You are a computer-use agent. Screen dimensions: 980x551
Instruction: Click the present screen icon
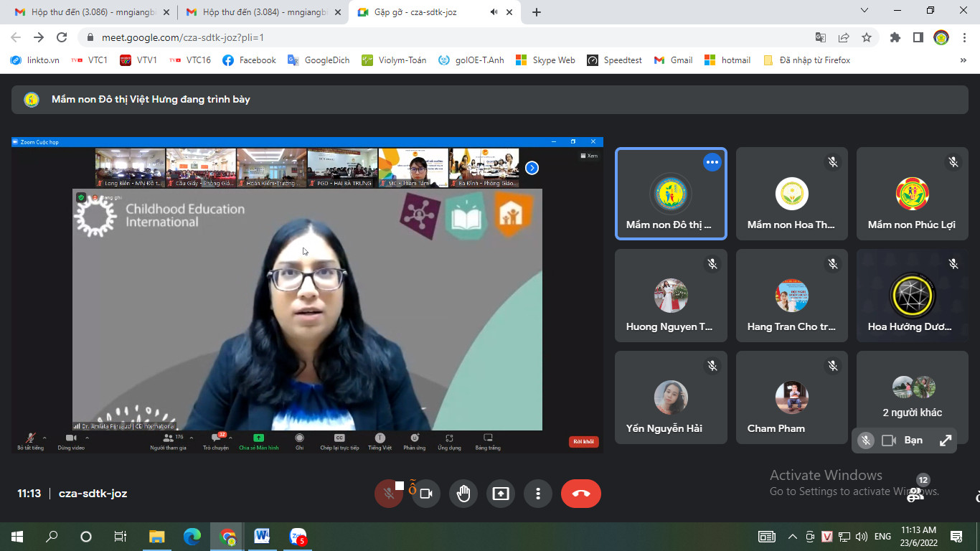click(x=501, y=494)
